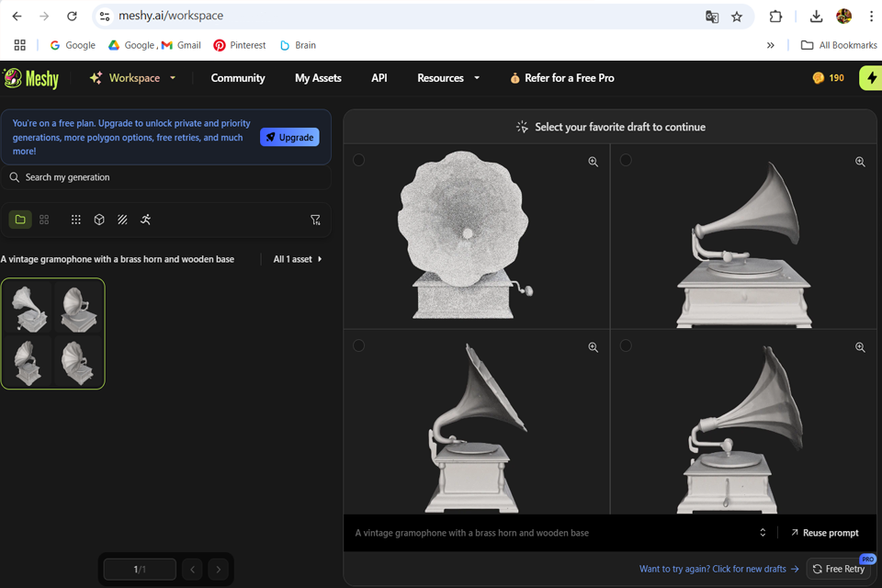Click Want to try again link

point(718,569)
